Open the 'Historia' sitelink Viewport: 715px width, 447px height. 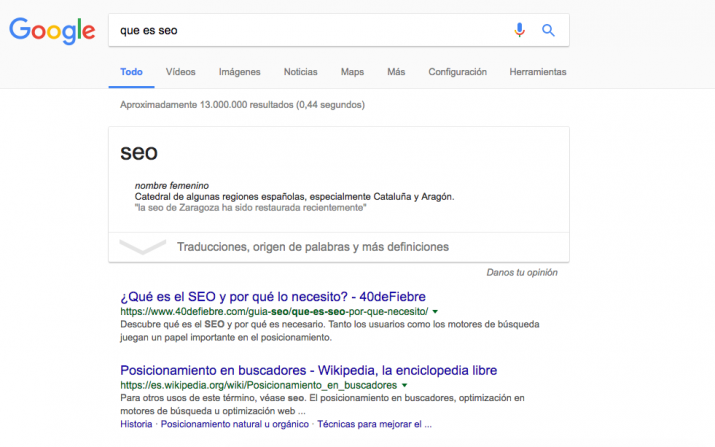(x=136, y=424)
